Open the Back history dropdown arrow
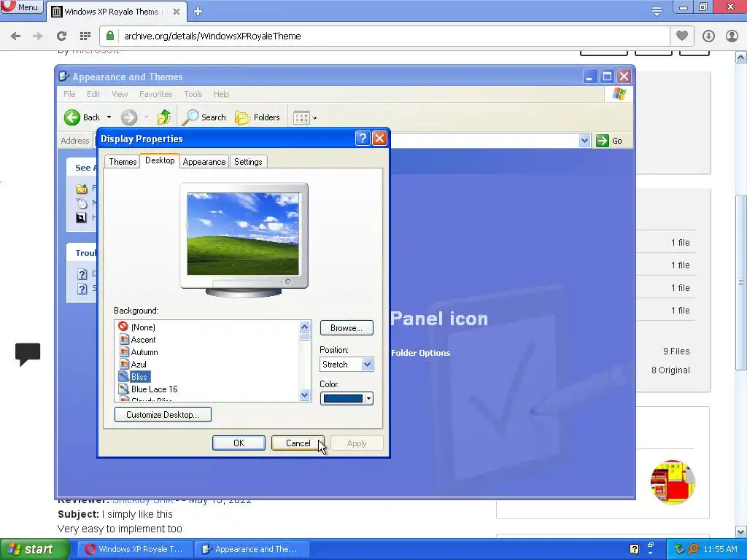Viewport: 747px width, 560px height. coord(109,117)
